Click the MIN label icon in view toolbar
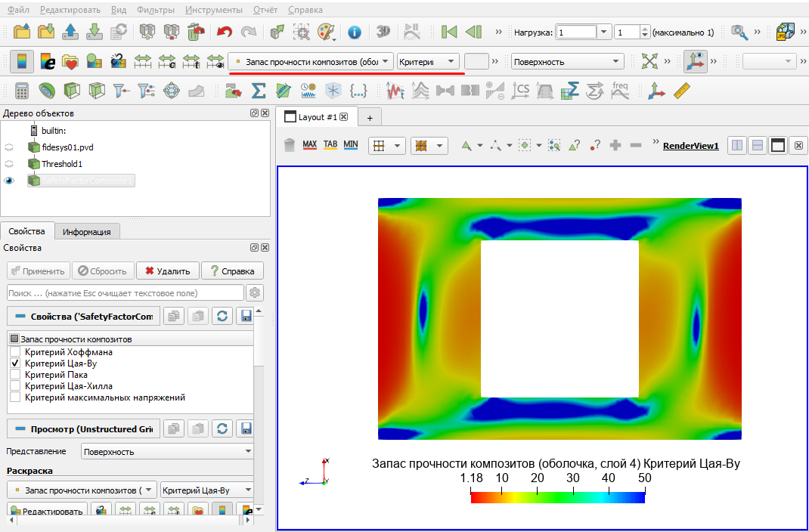 point(350,145)
